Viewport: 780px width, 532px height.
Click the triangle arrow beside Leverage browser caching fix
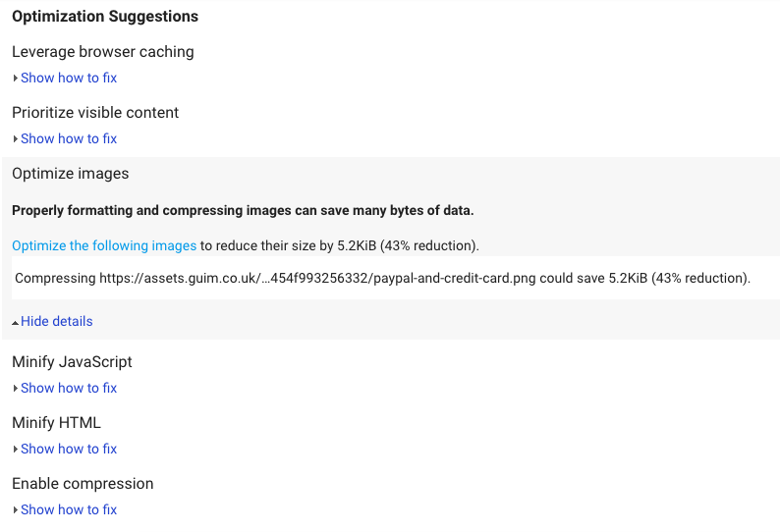pyautogui.click(x=16, y=79)
